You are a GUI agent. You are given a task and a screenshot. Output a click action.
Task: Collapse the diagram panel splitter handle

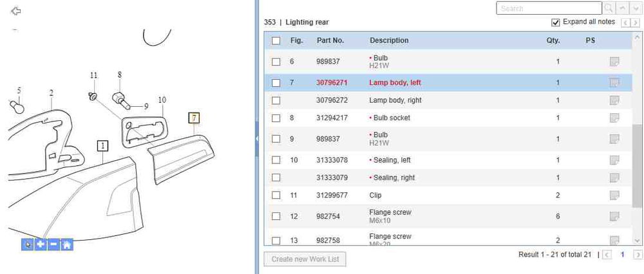click(x=257, y=138)
